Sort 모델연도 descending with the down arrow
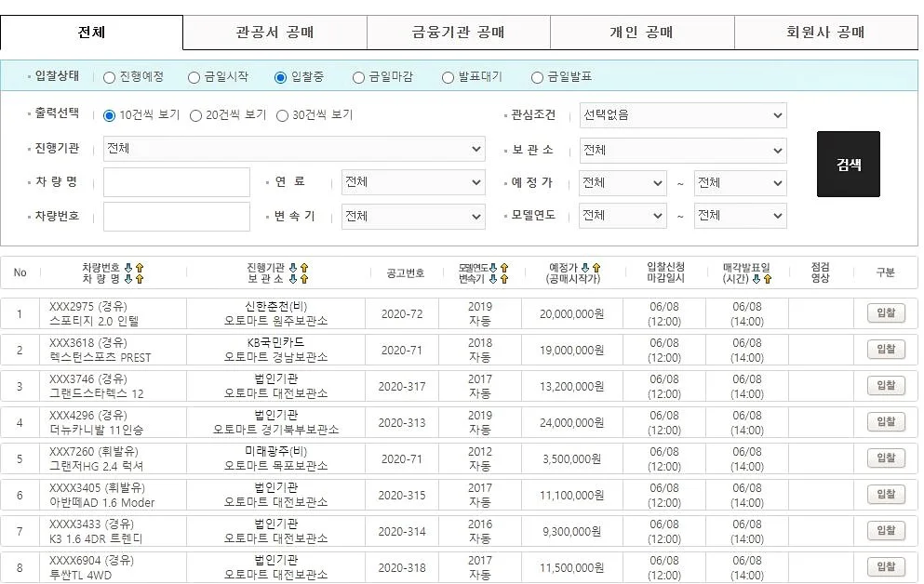924x584 pixels. (494, 268)
